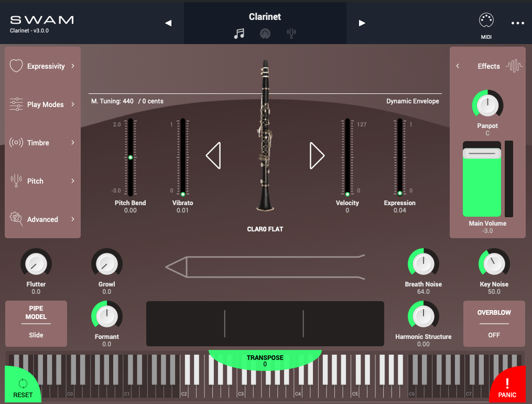Screen dimensions: 532x404
Task: Select previous instrument with left outline triangle
Action: (x=213, y=156)
